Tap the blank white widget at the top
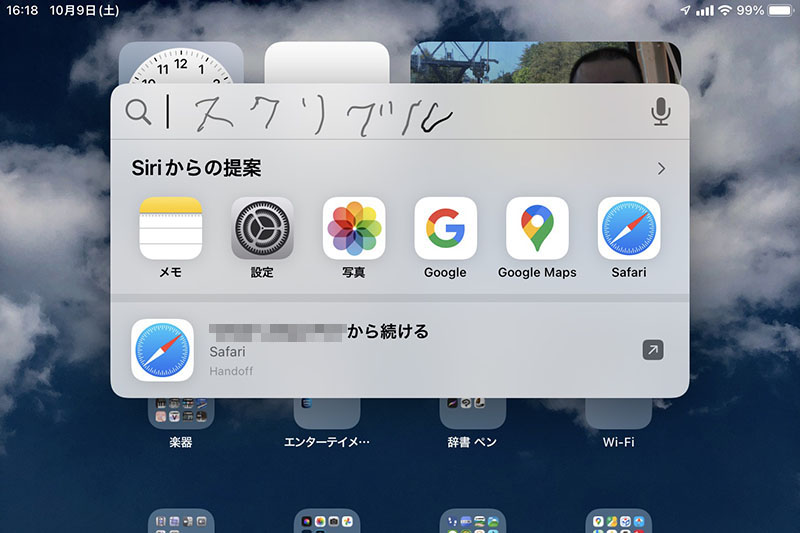800x533 pixels. point(327,63)
